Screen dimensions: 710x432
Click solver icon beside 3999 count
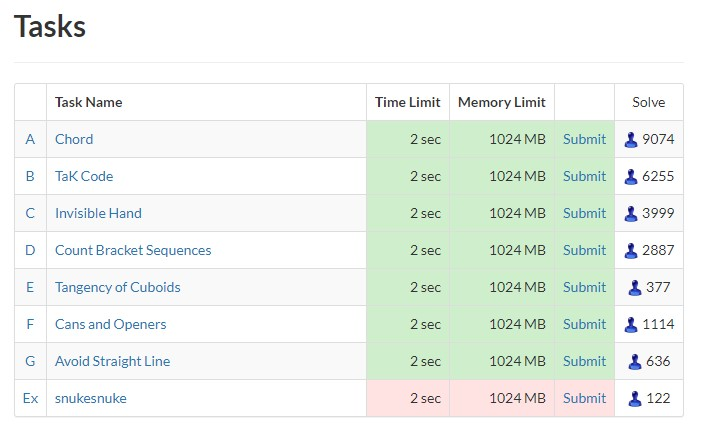[631, 214]
